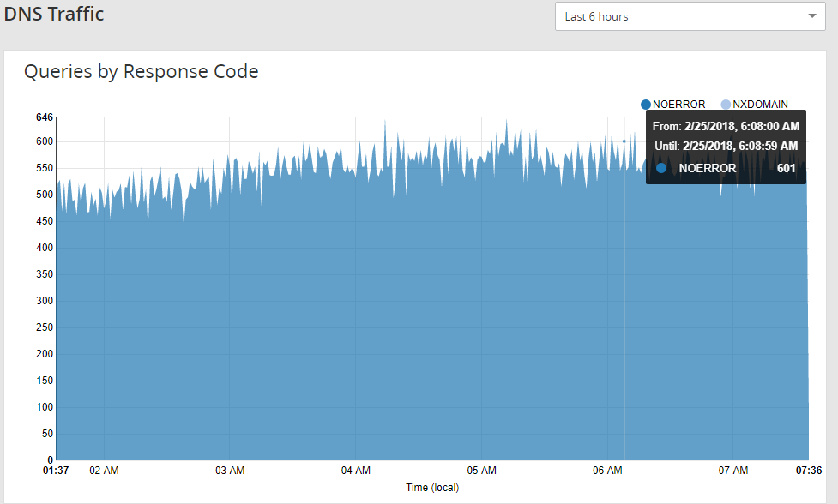The width and height of the screenshot is (838, 504).
Task: Toggle the NOERROR series via its legend dot
Action: [x=646, y=105]
